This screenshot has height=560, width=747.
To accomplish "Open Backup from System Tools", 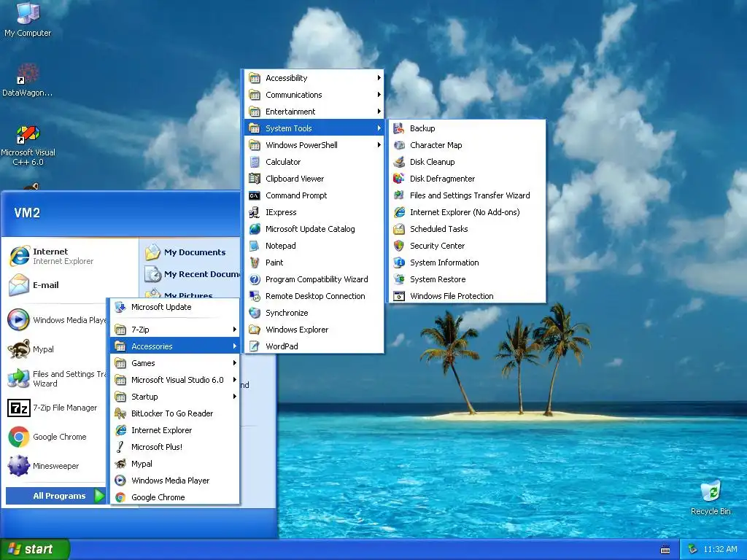I will (x=467, y=128).
